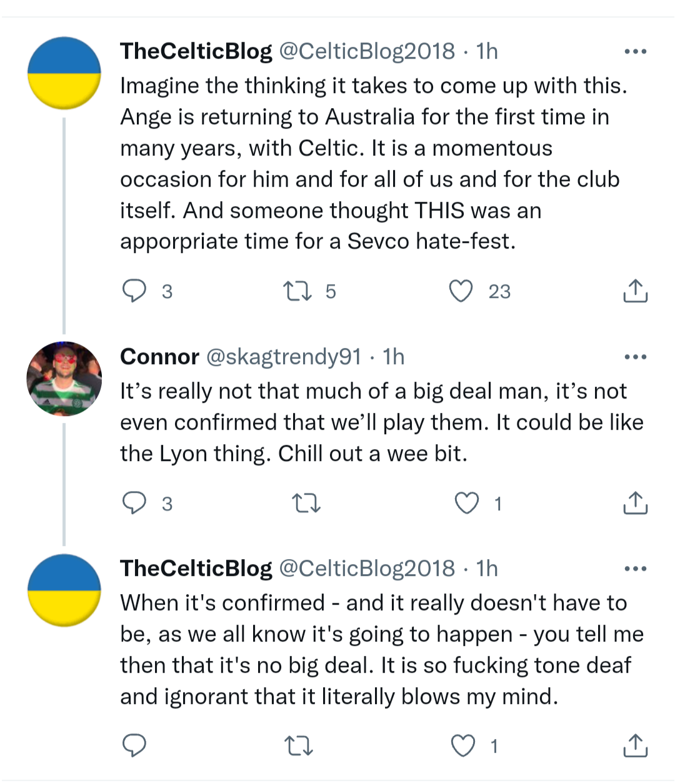Reply to the first TheCelticBlog tweet

(134, 291)
